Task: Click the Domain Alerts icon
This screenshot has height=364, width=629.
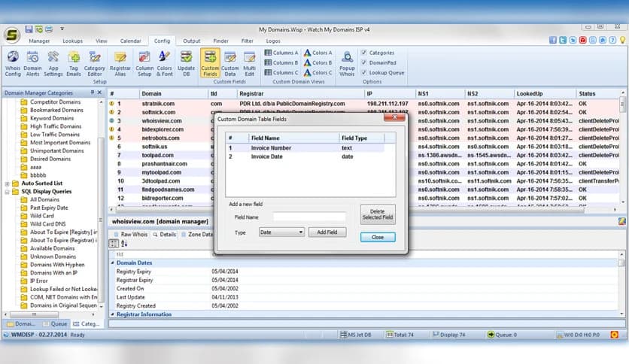Action: coord(32,59)
